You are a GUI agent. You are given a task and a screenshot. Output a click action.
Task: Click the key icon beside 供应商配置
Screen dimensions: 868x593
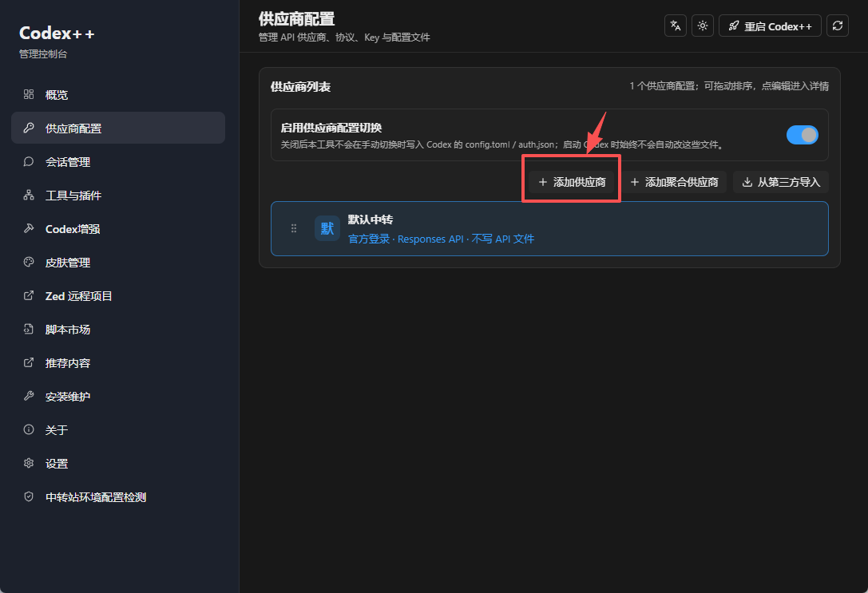(x=29, y=128)
